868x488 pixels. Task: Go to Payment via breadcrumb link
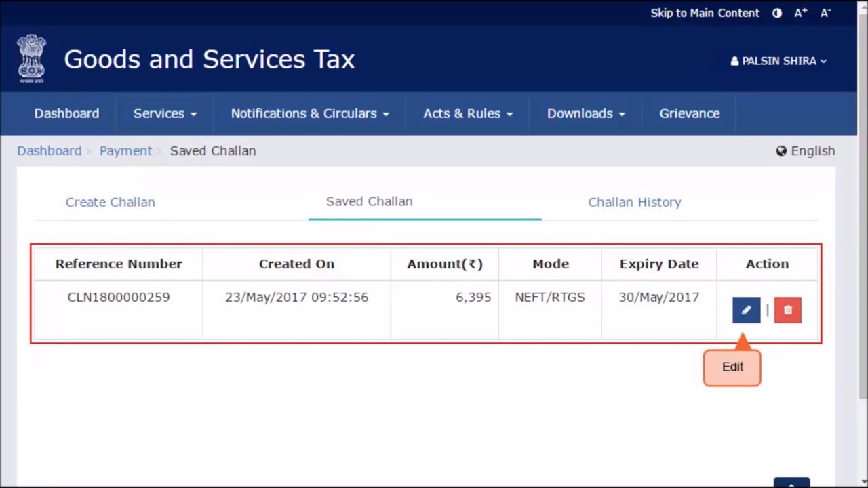click(x=125, y=151)
